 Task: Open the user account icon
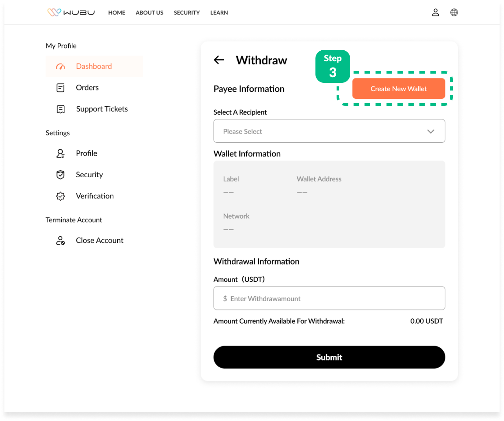(x=435, y=12)
